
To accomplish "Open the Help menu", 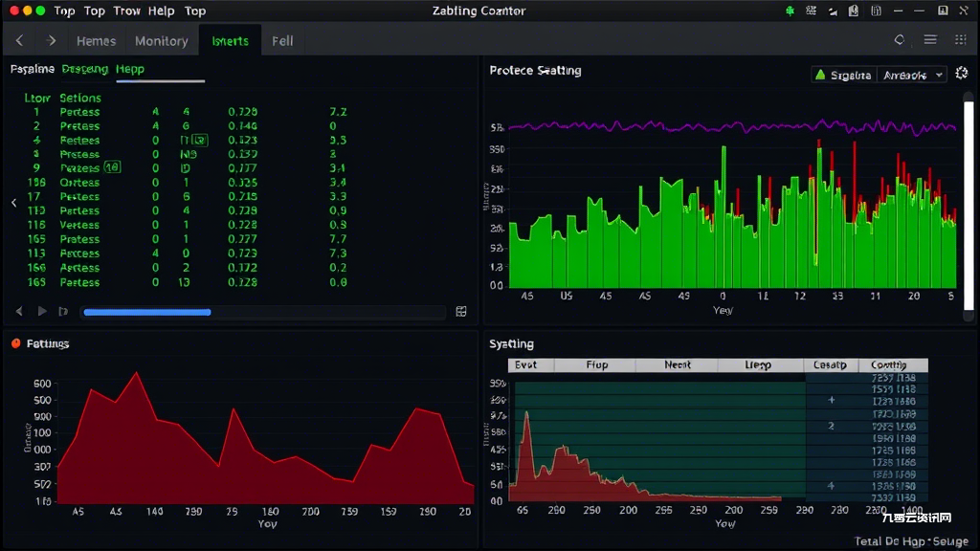I will (x=161, y=11).
